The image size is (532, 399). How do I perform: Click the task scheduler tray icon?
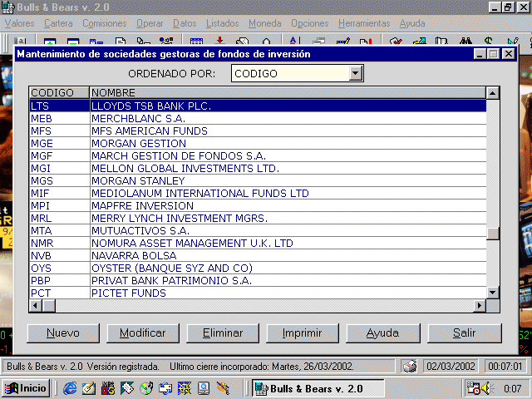click(x=474, y=388)
